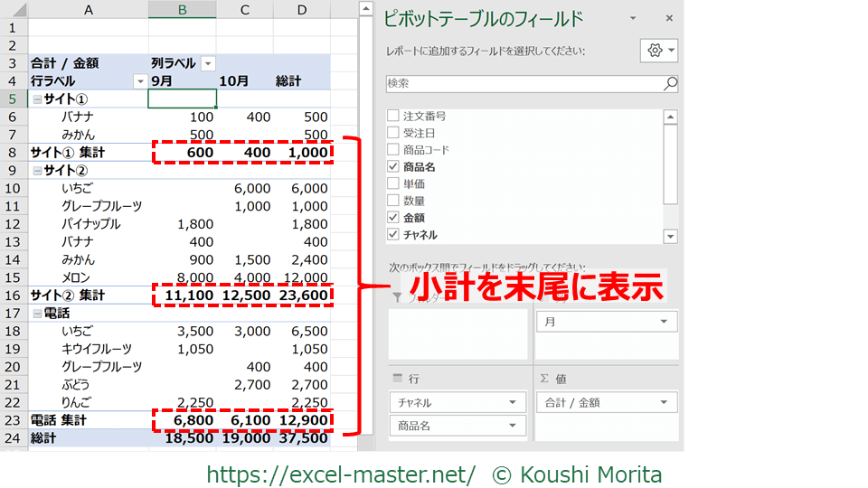This screenshot has height=488, width=868.
Task: Open the 合計 / 金額 value field dropdown
Action: (665, 402)
